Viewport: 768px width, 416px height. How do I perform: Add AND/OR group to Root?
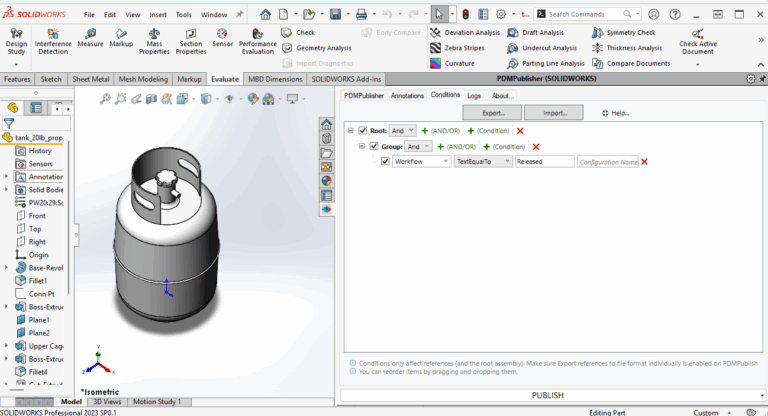pyautogui.click(x=440, y=131)
